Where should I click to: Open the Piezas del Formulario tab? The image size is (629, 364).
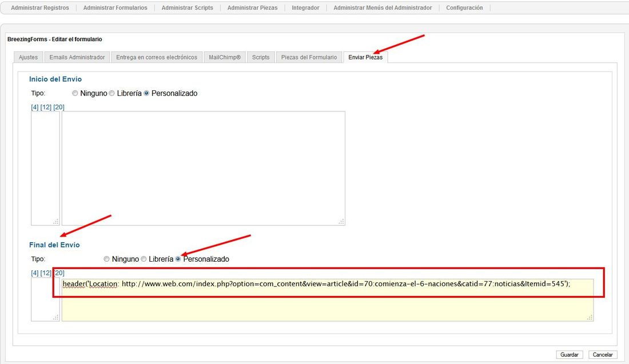pyautogui.click(x=309, y=57)
